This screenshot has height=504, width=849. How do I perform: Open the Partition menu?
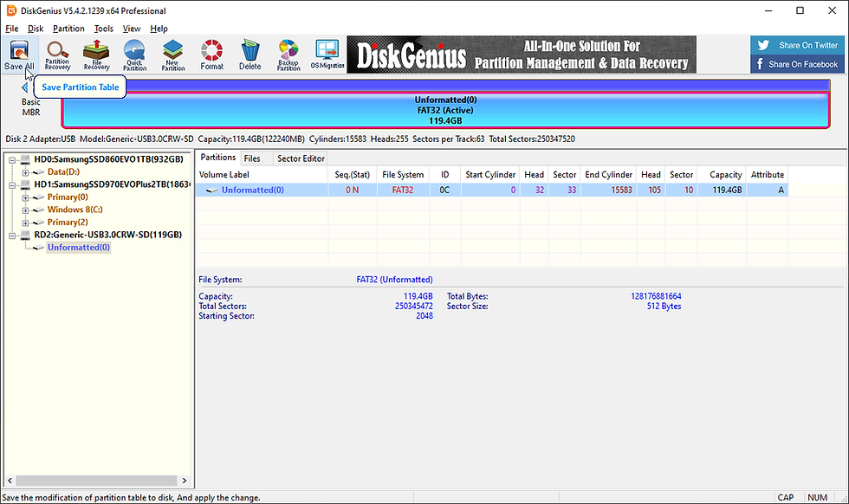pyautogui.click(x=68, y=29)
